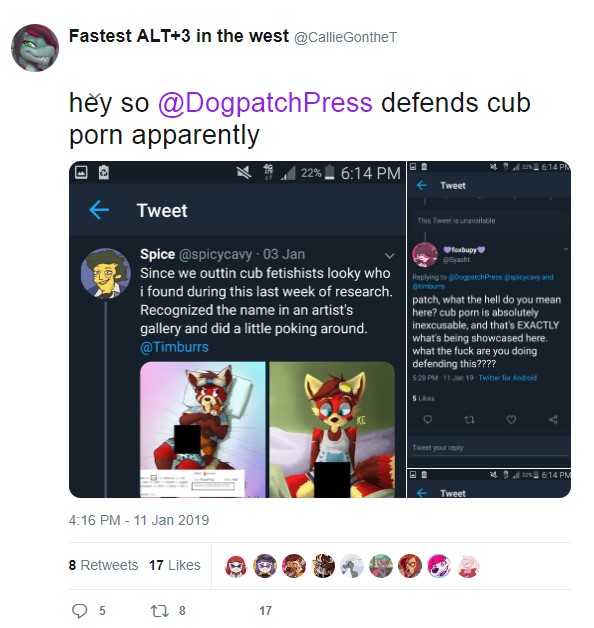594x628 pixels.
Task: Click Spice's profile picture
Action: click(105, 273)
